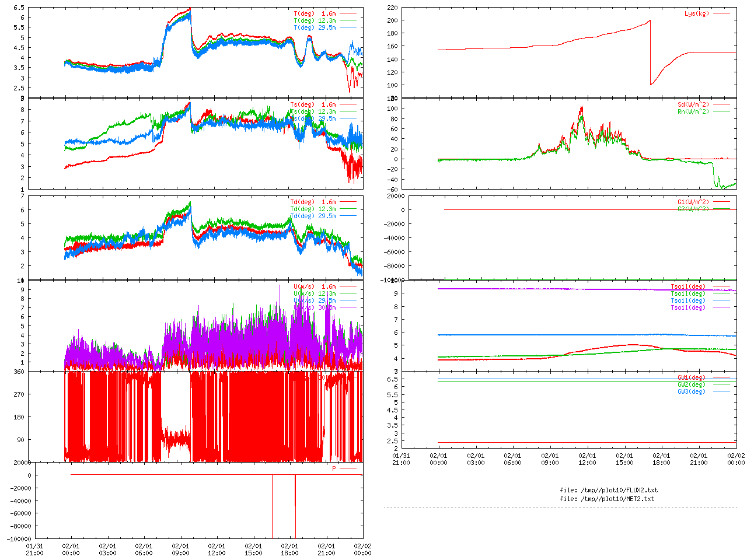Click the sharp drop in the Lys(kg) curve
The width and height of the screenshot is (747, 560).
[x=651, y=52]
